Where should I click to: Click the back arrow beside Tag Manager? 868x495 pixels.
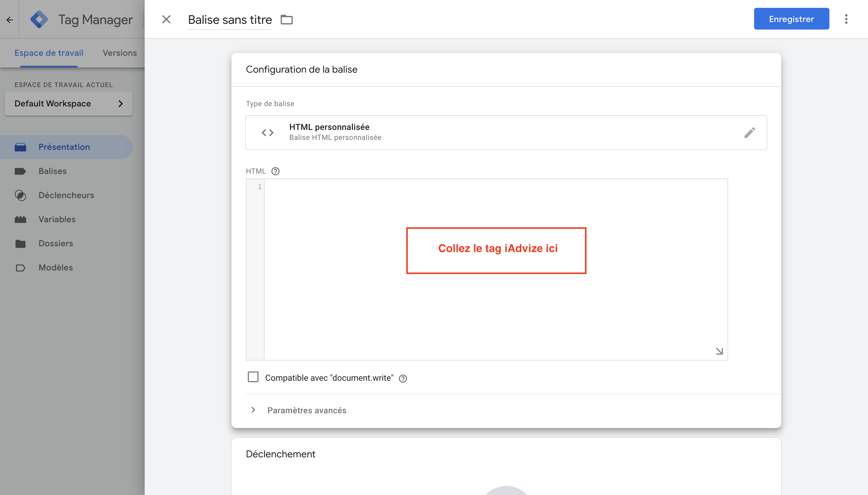[10, 20]
